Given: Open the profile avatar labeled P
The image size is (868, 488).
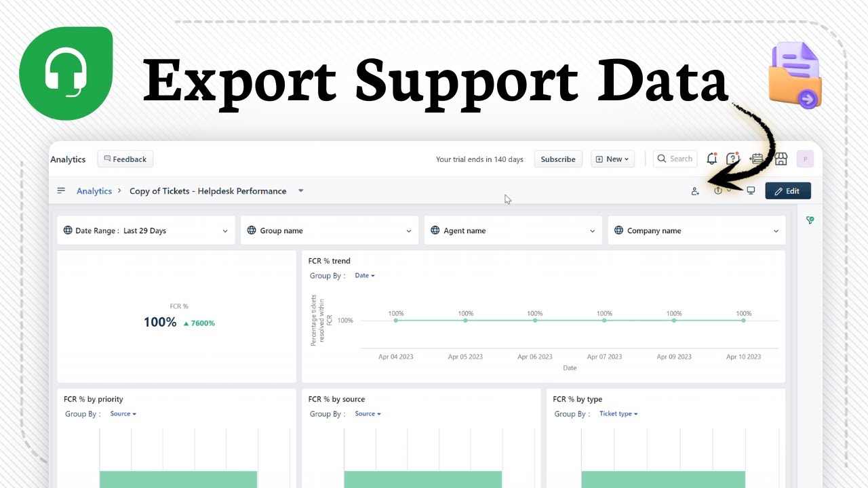Looking at the screenshot, I should 805,159.
